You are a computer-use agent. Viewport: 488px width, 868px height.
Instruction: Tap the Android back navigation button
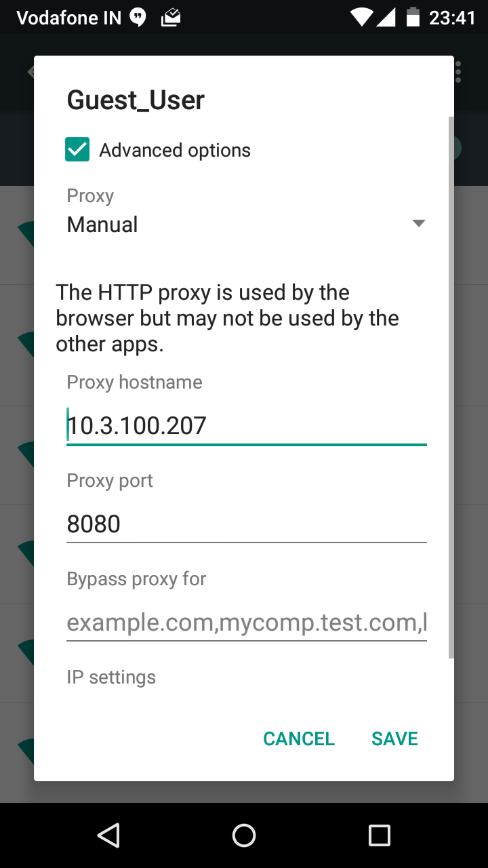[x=108, y=835]
